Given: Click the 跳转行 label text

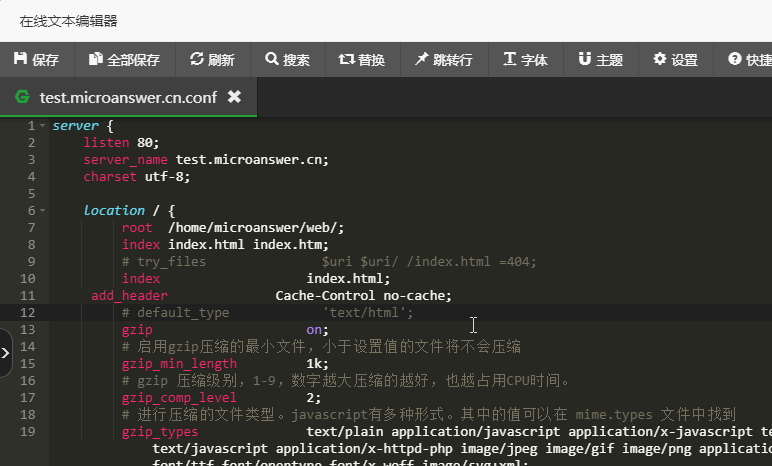Looking at the screenshot, I should tap(453, 60).
